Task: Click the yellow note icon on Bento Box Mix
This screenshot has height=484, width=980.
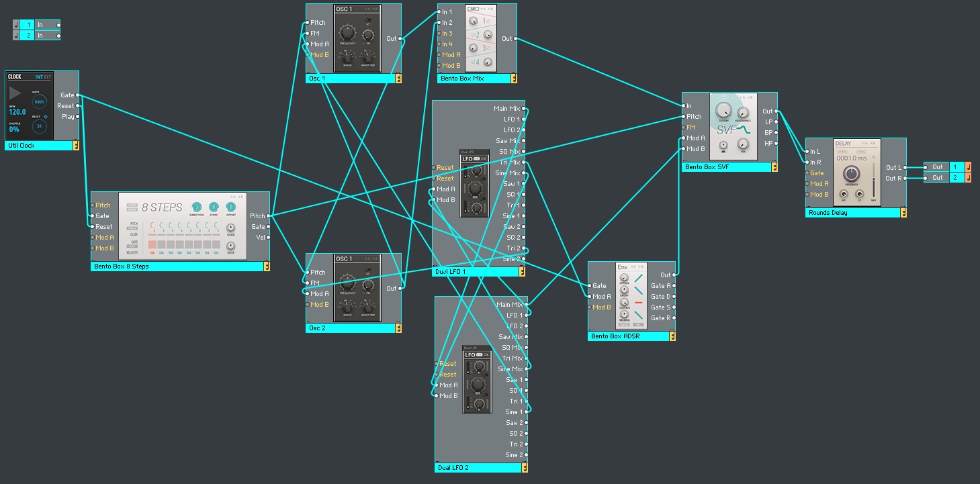Action: tap(514, 78)
